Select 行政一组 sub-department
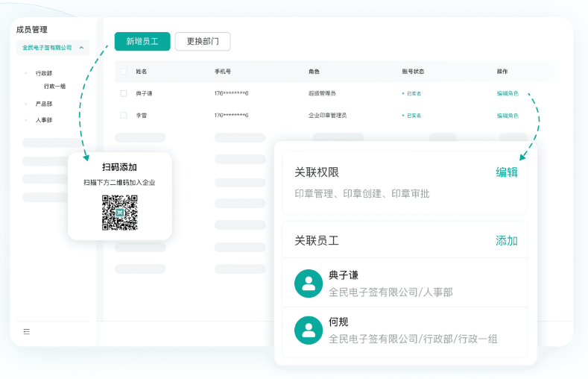This screenshot has width=588, height=379. pos(54,87)
